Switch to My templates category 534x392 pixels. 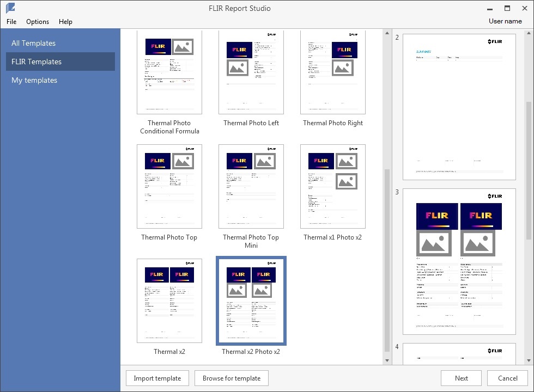(x=34, y=80)
